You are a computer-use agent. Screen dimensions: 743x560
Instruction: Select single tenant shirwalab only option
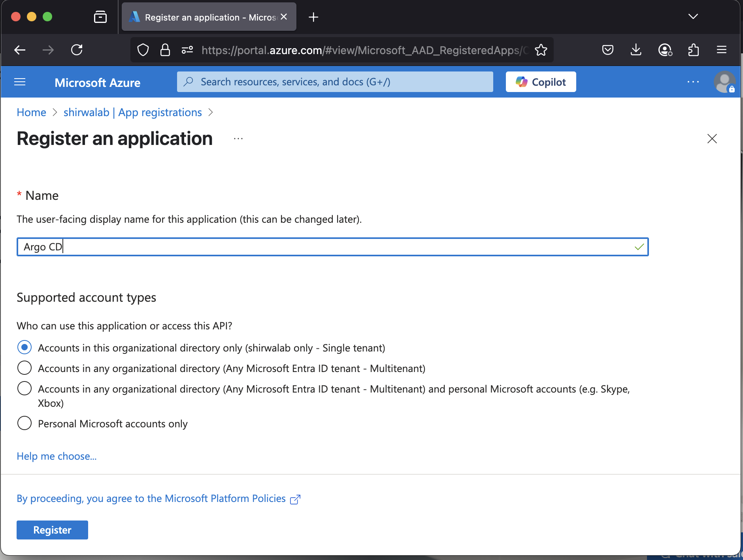click(25, 348)
